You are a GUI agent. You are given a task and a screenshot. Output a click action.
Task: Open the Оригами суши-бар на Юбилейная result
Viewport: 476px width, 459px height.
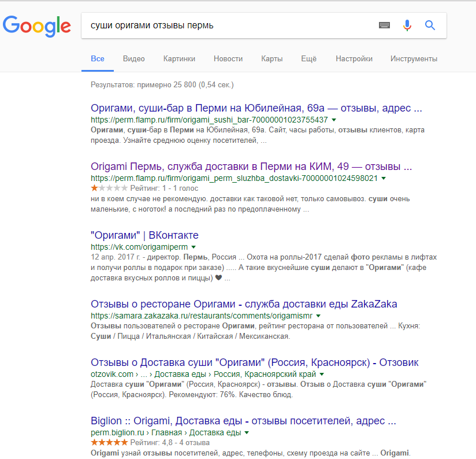[x=256, y=108]
